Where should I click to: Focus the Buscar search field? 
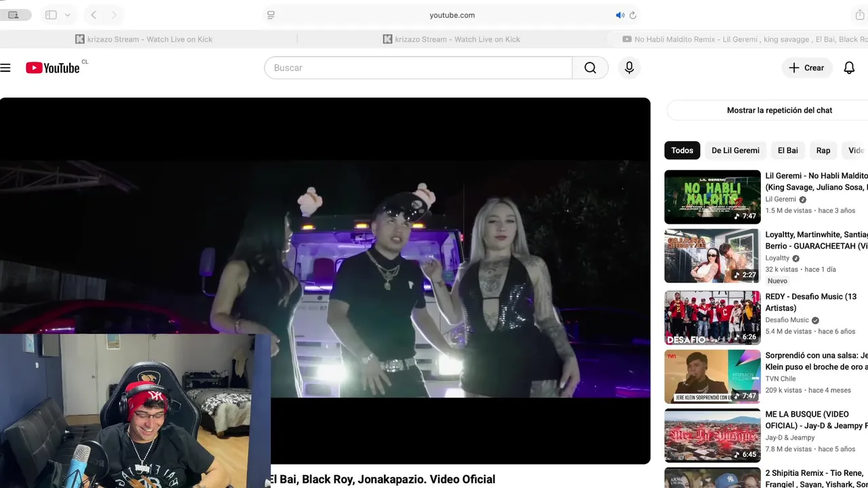tap(418, 68)
